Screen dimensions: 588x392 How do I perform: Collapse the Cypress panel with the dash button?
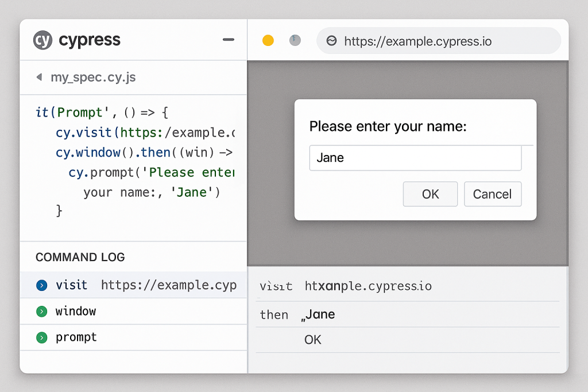pos(229,40)
